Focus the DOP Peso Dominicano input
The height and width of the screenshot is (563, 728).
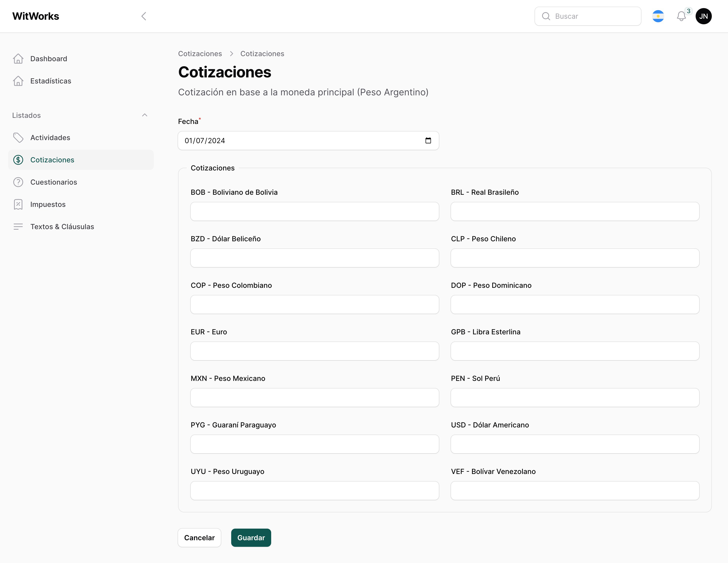575,304
